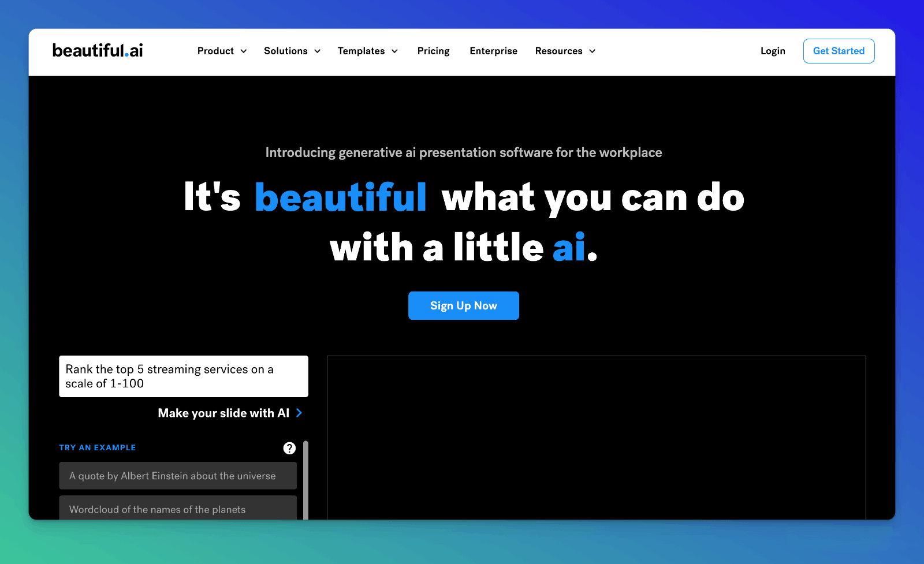Go to the Pricing page
Viewport: 924px width, 564px height.
(434, 51)
